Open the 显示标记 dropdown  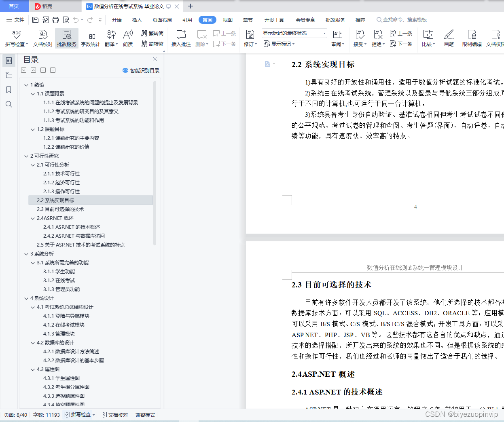[x=279, y=44]
